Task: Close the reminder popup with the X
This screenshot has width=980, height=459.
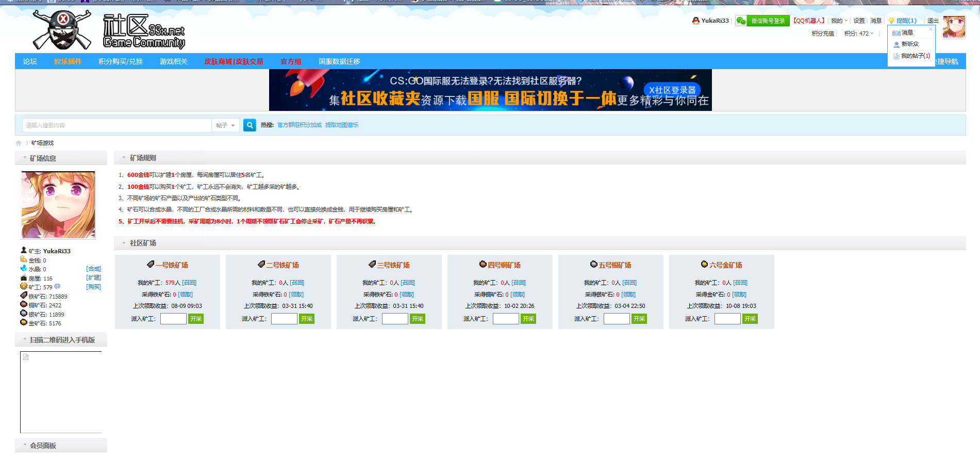Action: (x=931, y=29)
